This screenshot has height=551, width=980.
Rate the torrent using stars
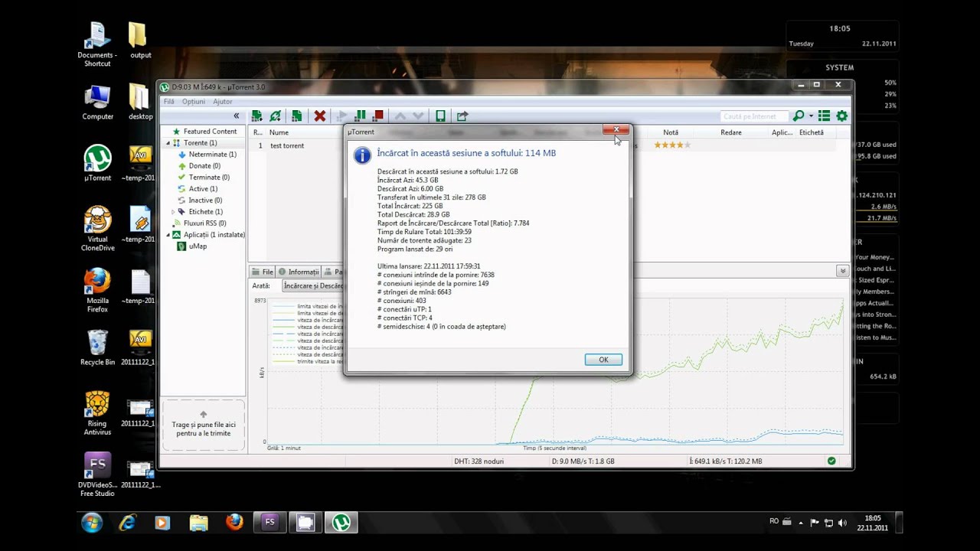click(672, 145)
